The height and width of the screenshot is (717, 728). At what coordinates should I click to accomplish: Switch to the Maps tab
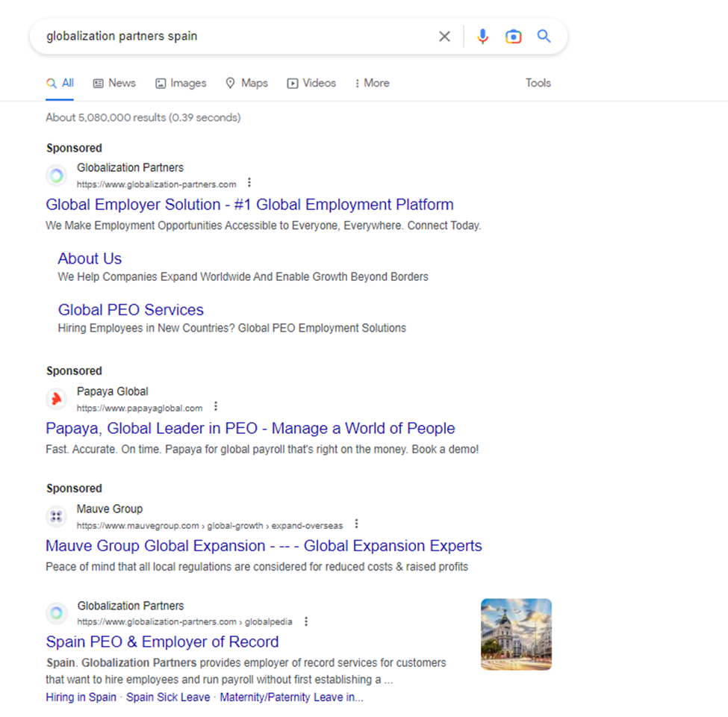click(246, 83)
